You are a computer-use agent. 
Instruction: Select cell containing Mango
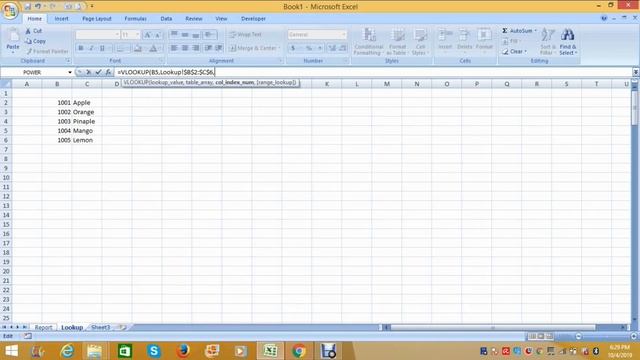(87, 131)
